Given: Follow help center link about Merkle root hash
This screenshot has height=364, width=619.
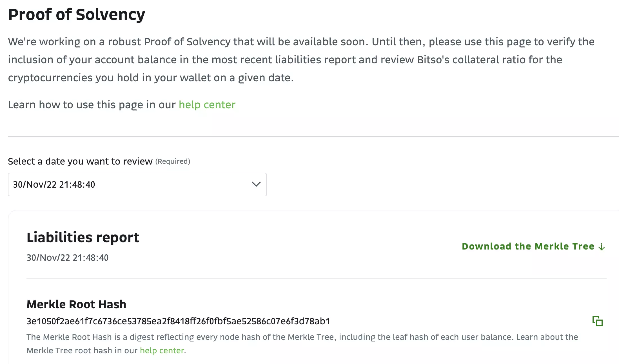Looking at the screenshot, I should pos(162,350).
